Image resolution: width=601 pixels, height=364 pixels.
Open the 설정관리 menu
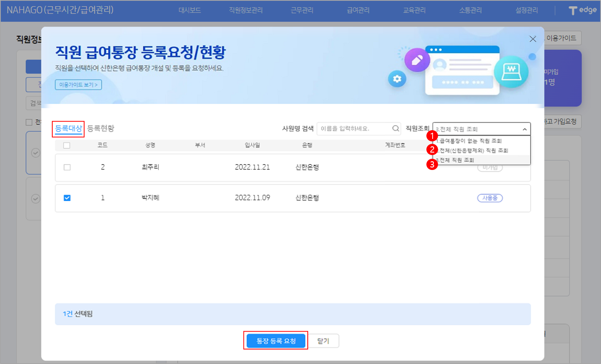click(x=527, y=10)
